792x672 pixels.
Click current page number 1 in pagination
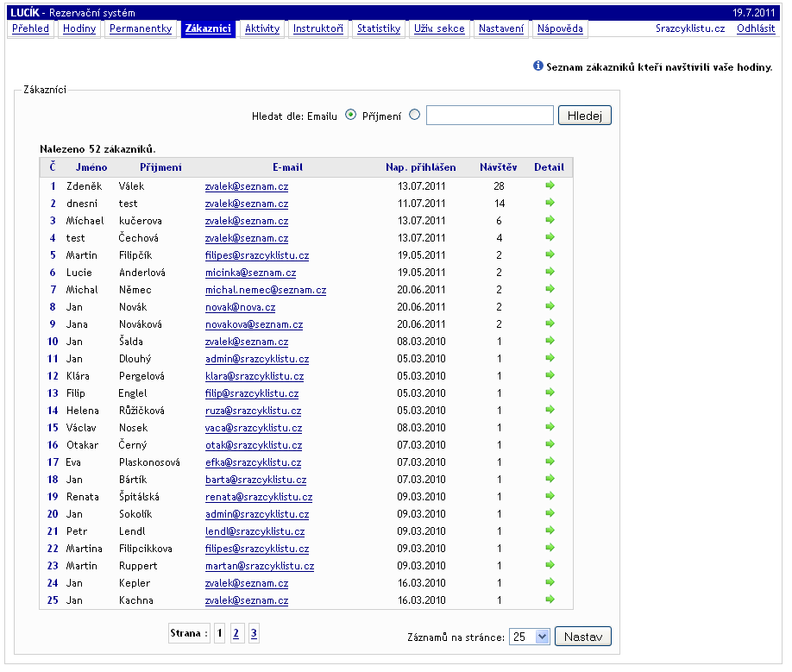coord(219,633)
